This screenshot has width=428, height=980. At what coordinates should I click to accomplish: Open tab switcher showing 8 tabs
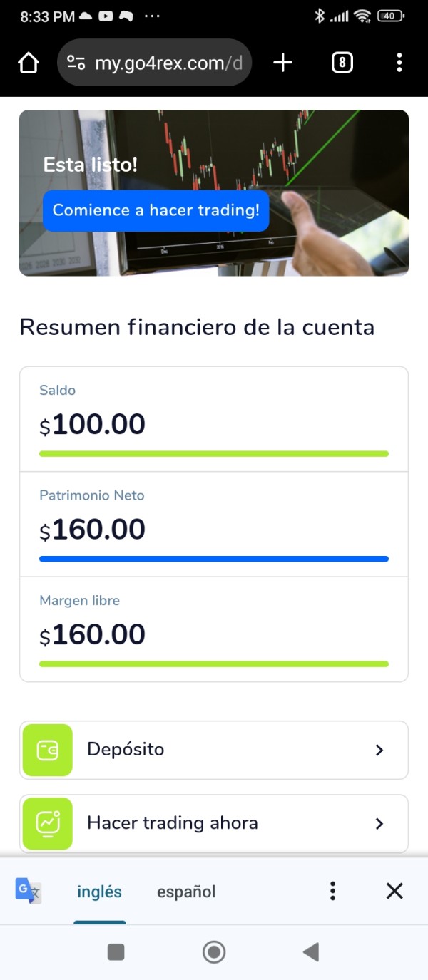(x=342, y=63)
